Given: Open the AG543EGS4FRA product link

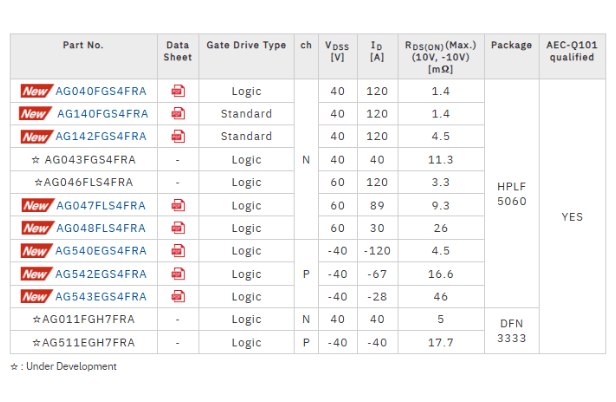Looking at the screenshot, I should pos(101,297).
